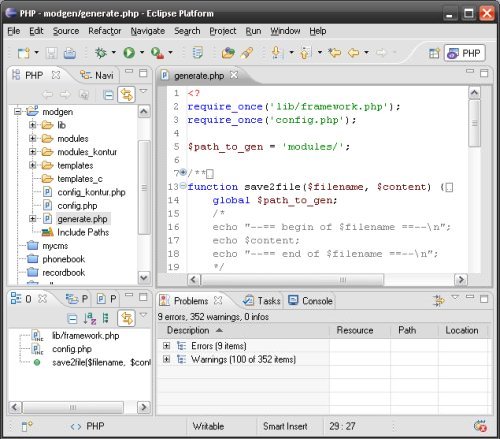Click the Open Task list toolbar icon
The image size is (500, 439).
(197, 53)
